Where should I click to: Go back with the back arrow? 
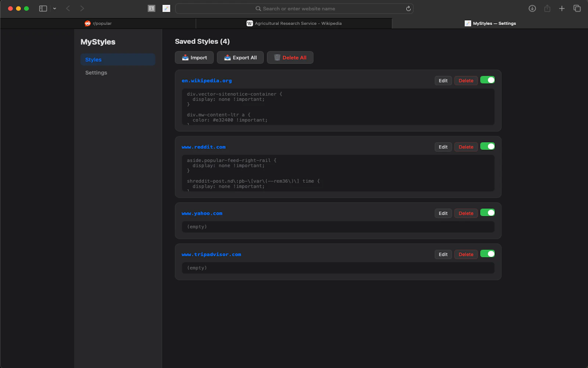[68, 8]
